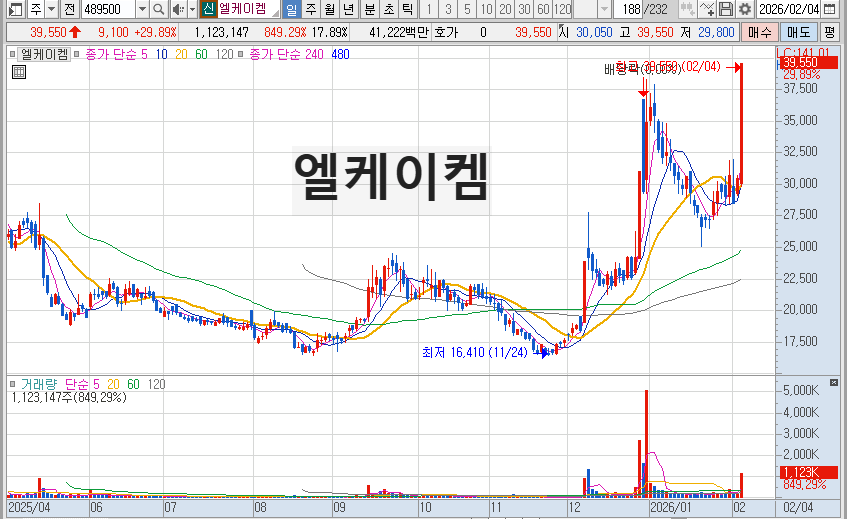Open the stock code history dropdown
Image resolution: width=847 pixels, height=519 pixels.
coord(142,9)
